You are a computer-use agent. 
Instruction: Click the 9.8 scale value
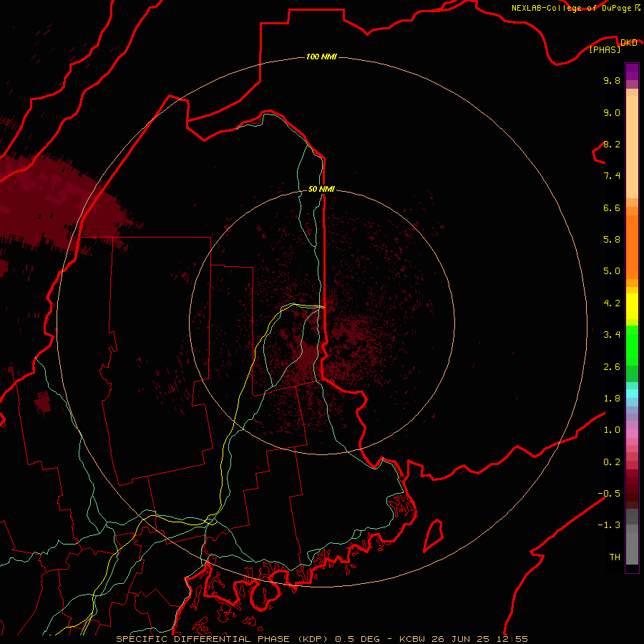612,80
